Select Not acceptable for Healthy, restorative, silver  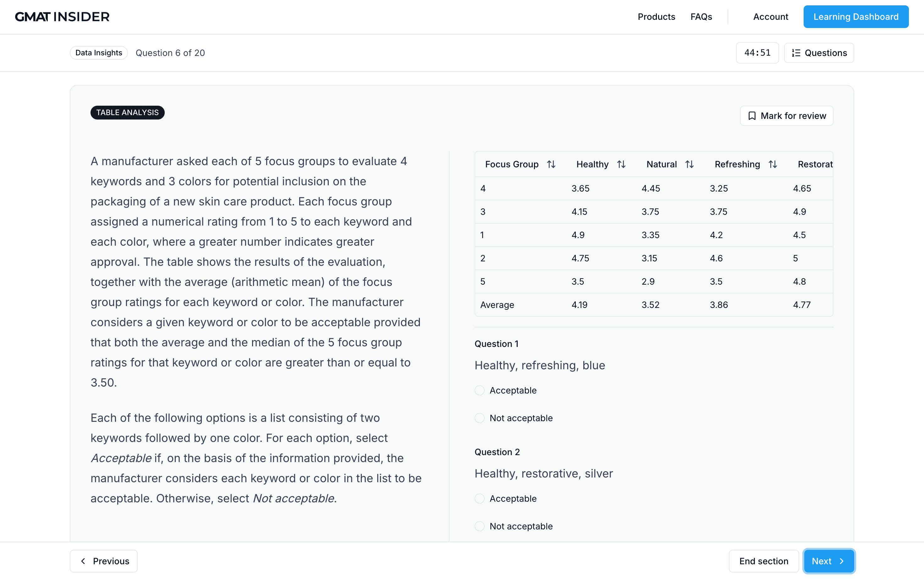479,526
